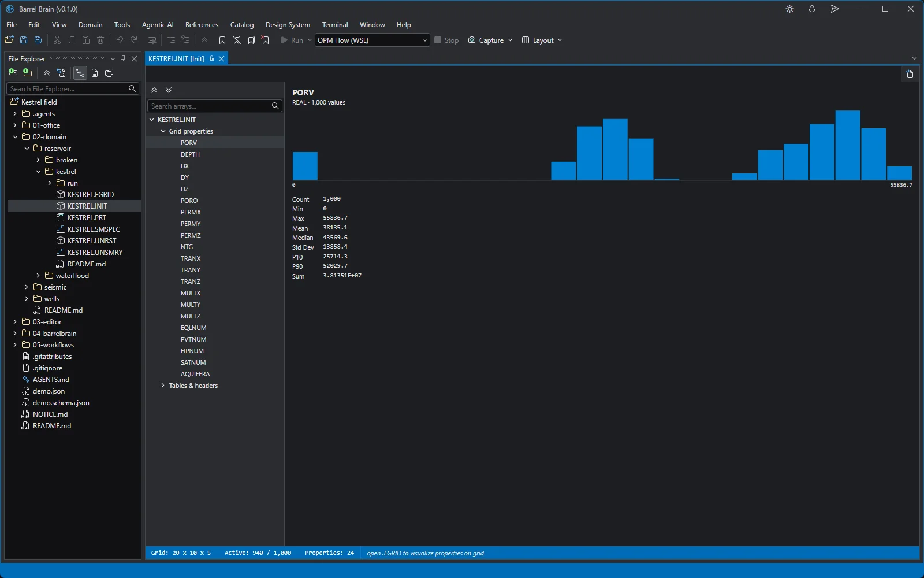Click the Search arrays field
Screen dimensions: 924x578
(214, 106)
